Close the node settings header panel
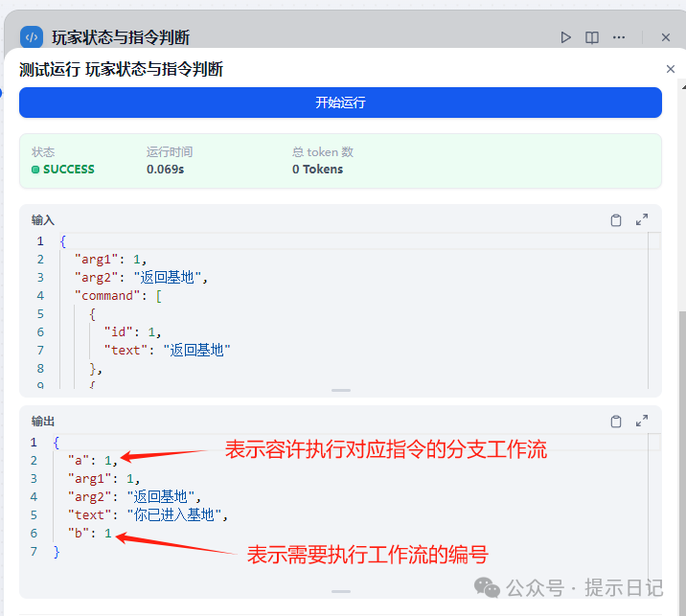686x616 pixels. coord(666,37)
